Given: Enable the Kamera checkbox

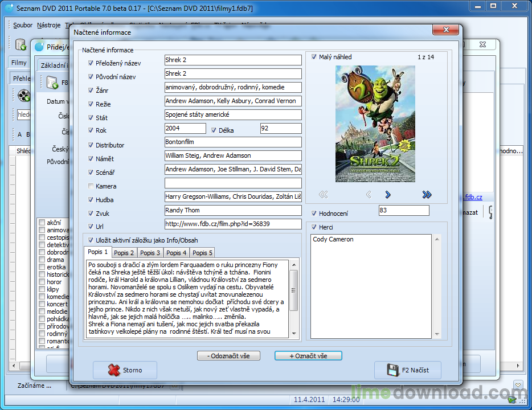Looking at the screenshot, I should pos(90,186).
